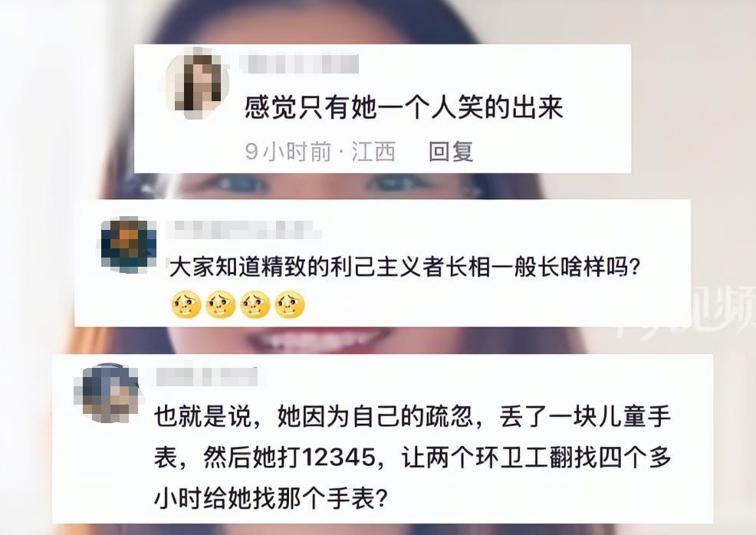Click the first worried emoji in the second comment

pyautogui.click(x=186, y=304)
